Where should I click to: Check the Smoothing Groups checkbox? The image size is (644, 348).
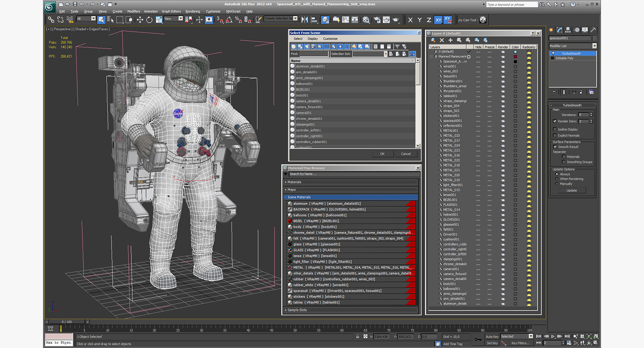(564, 162)
